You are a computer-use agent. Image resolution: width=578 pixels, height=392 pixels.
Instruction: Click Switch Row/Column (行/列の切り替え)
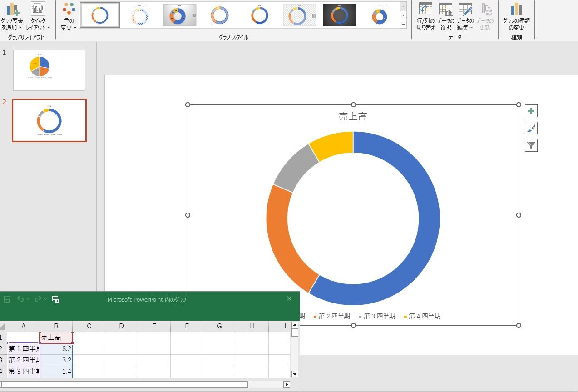pos(425,16)
